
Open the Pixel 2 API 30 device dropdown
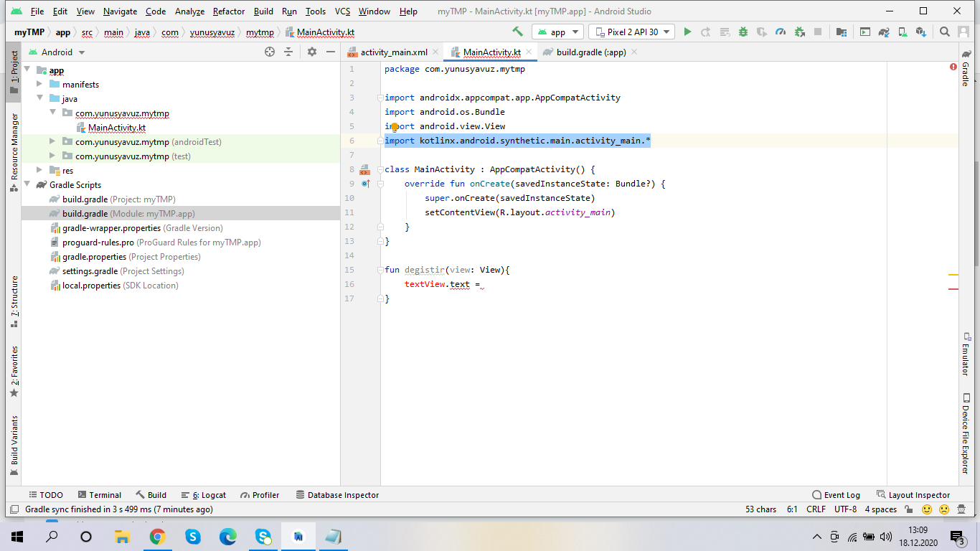[x=632, y=32]
